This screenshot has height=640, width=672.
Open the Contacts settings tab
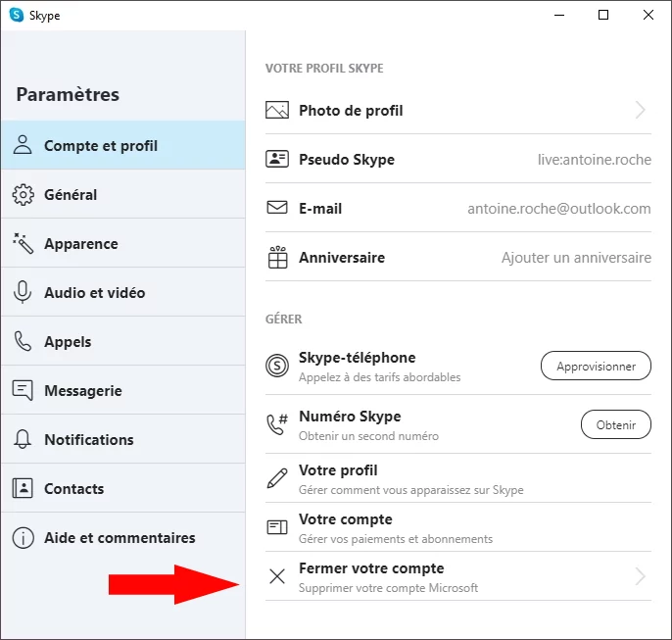pos(123,488)
